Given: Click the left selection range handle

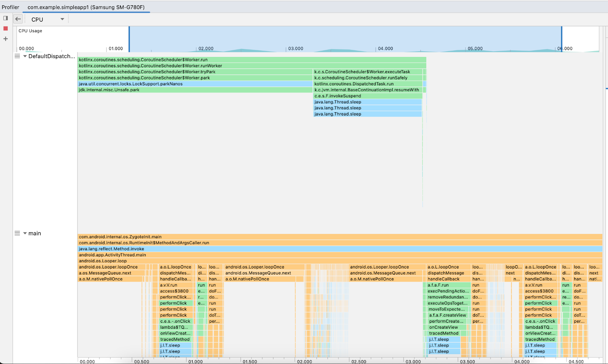Looking at the screenshot, I should [x=129, y=39].
